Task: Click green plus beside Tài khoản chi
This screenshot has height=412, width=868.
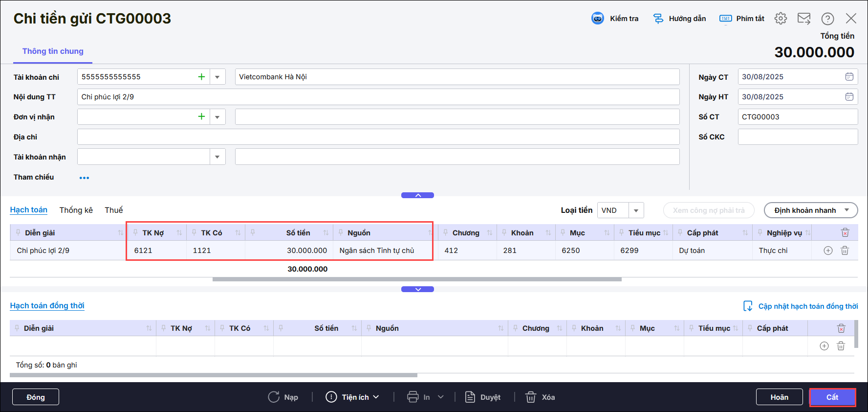Action: click(201, 77)
